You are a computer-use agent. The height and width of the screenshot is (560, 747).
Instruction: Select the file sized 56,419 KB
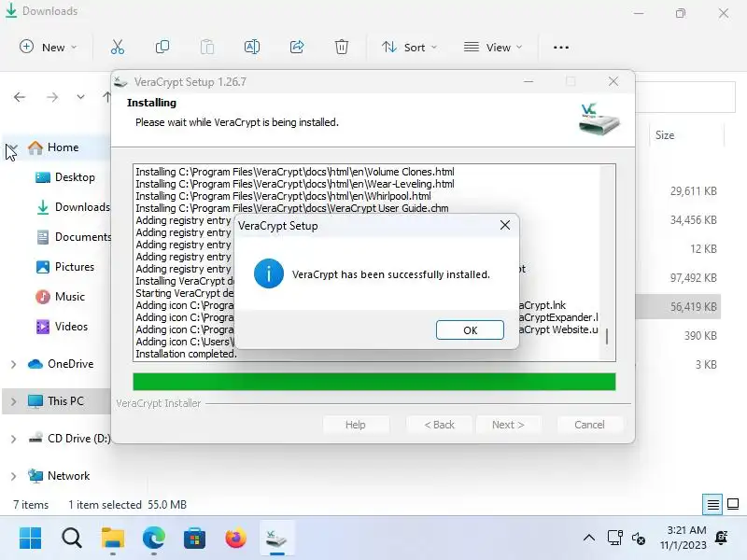(693, 307)
